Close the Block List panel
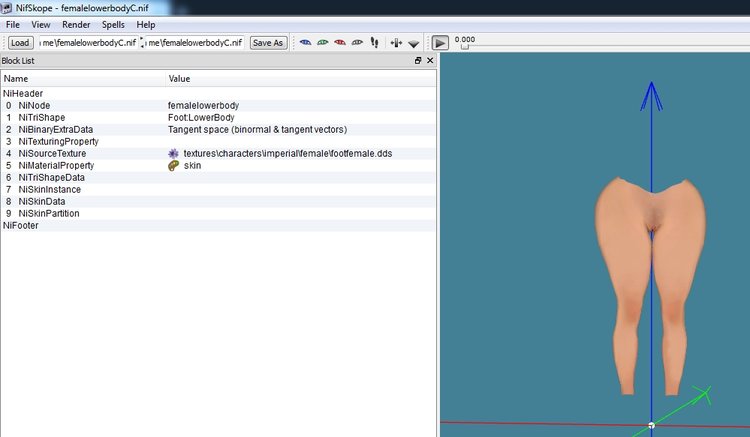This screenshot has height=437, width=750. pos(430,60)
